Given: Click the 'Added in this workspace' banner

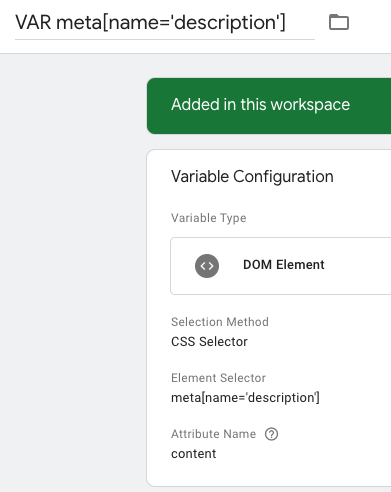Looking at the screenshot, I should coord(269,106).
